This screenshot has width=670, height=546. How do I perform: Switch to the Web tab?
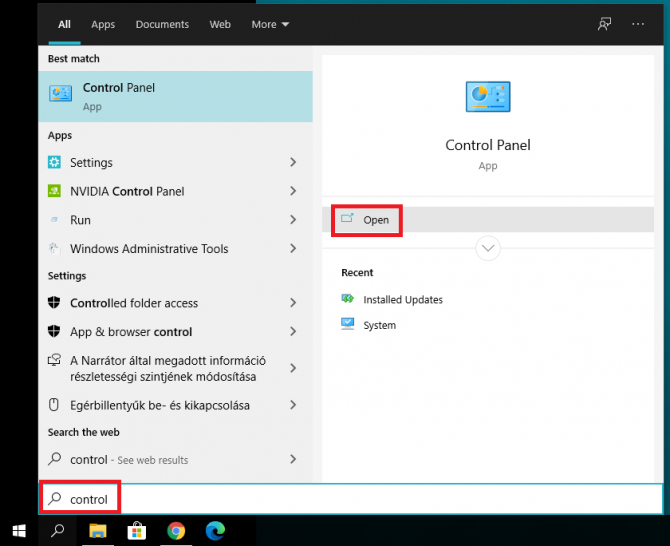tap(220, 24)
